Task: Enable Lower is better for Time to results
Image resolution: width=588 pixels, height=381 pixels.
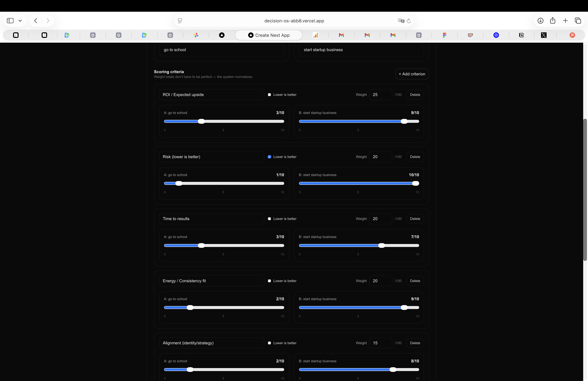Action: click(x=270, y=219)
